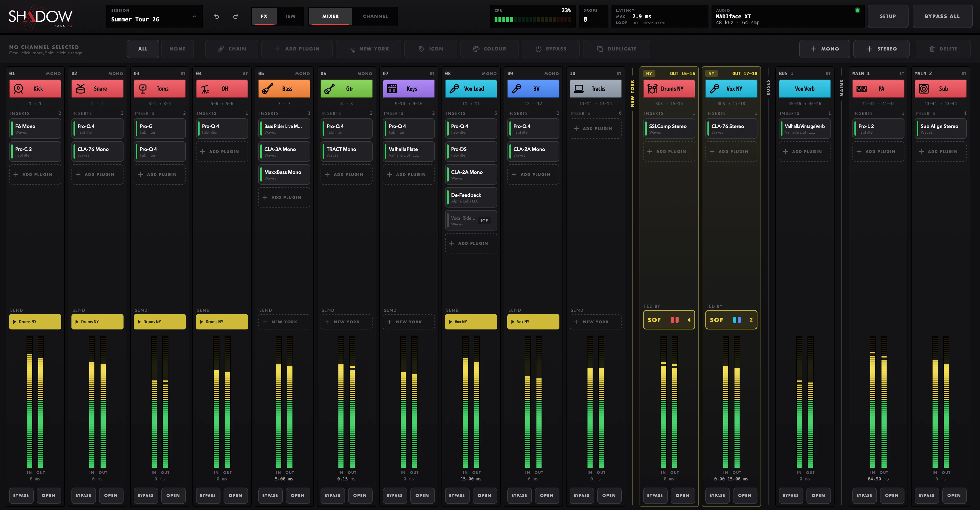The image size is (980, 510).
Task: Add plugin on empty Tracks channel
Action: click(x=595, y=129)
